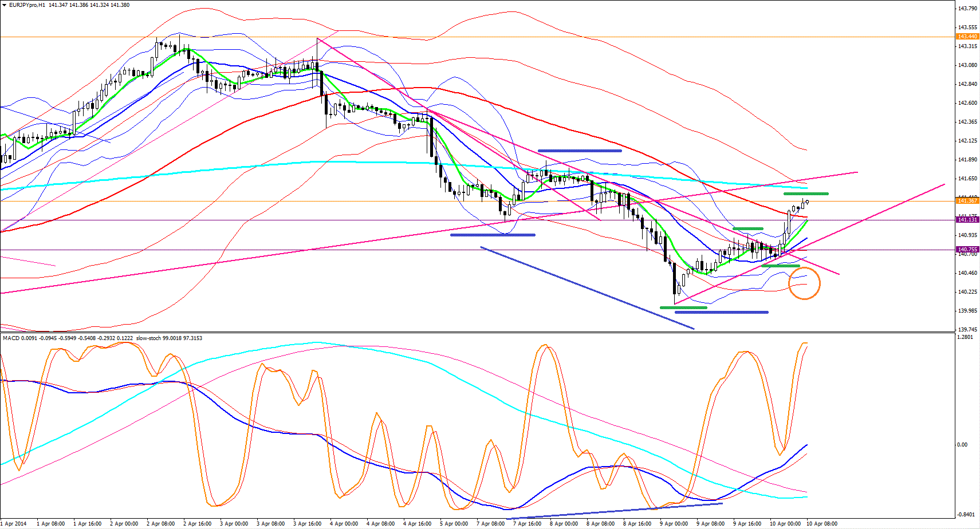Click the blue bar below the 7 Apr low
Screen dimensions: 980x529
(x=493, y=235)
